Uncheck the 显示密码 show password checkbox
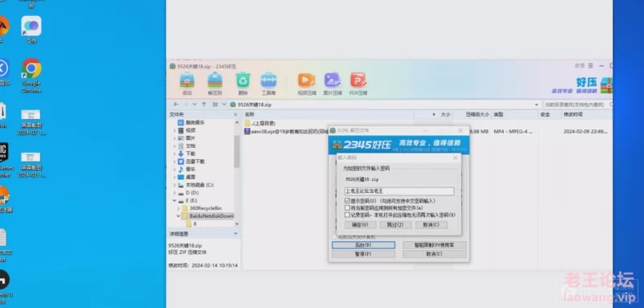The height and width of the screenshot is (308, 644). [348, 201]
